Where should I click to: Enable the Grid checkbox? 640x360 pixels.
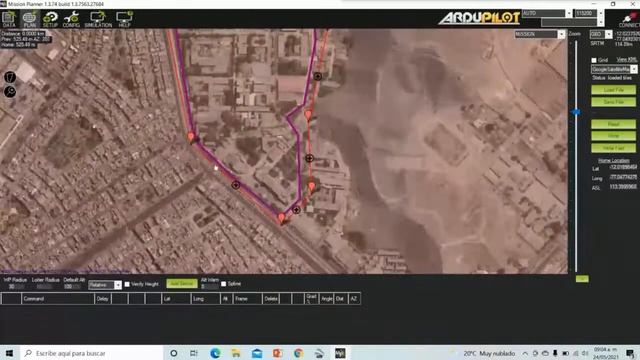pos(594,60)
